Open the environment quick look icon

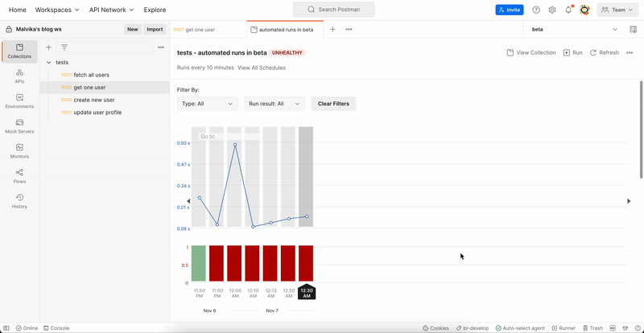633,29
